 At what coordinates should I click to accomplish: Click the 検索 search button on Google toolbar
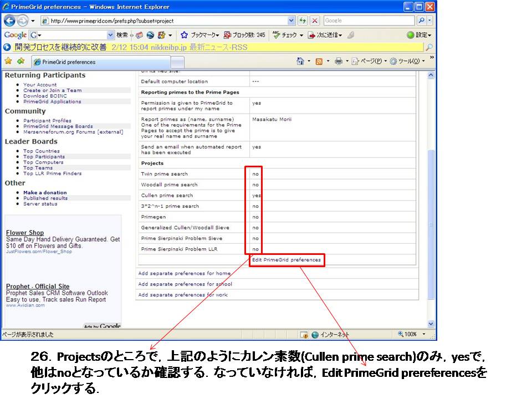point(122,35)
